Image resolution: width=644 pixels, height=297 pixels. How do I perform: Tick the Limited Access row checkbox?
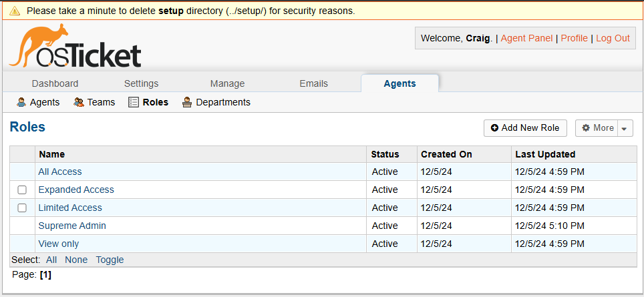22,208
